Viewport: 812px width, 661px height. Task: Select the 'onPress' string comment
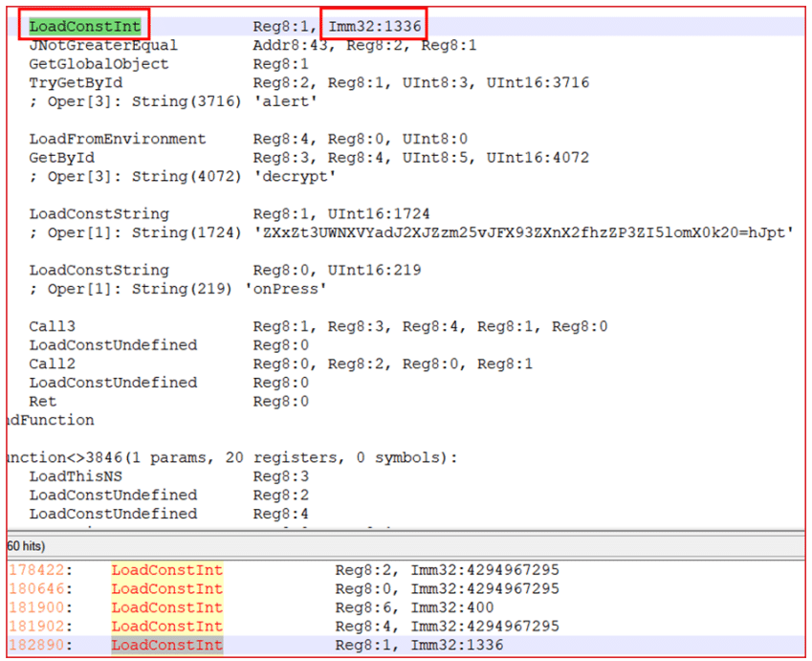pyautogui.click(x=285, y=289)
